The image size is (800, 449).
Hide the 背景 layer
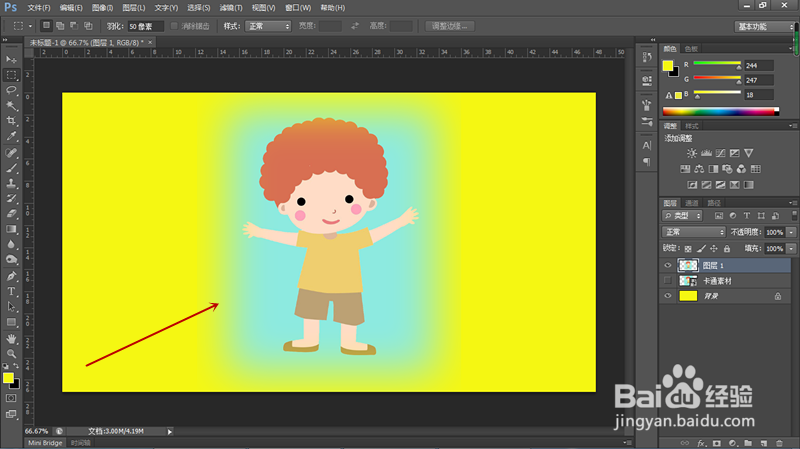[667, 296]
